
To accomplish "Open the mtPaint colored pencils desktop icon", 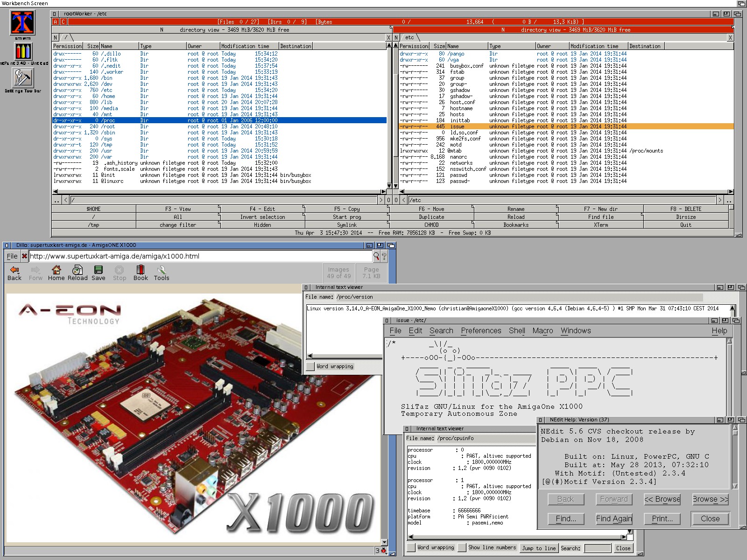I will point(23,51).
